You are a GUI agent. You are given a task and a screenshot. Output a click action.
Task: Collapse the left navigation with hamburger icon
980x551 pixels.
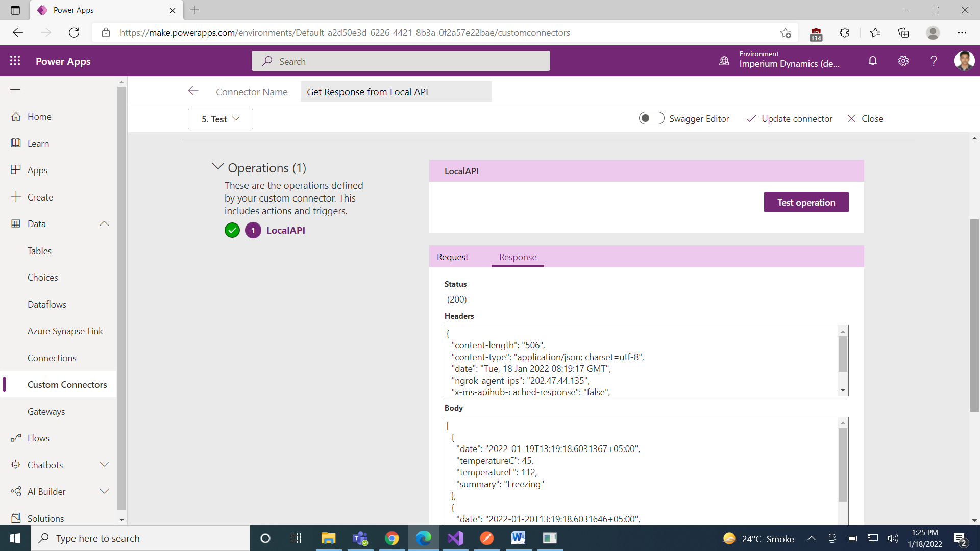click(15, 89)
